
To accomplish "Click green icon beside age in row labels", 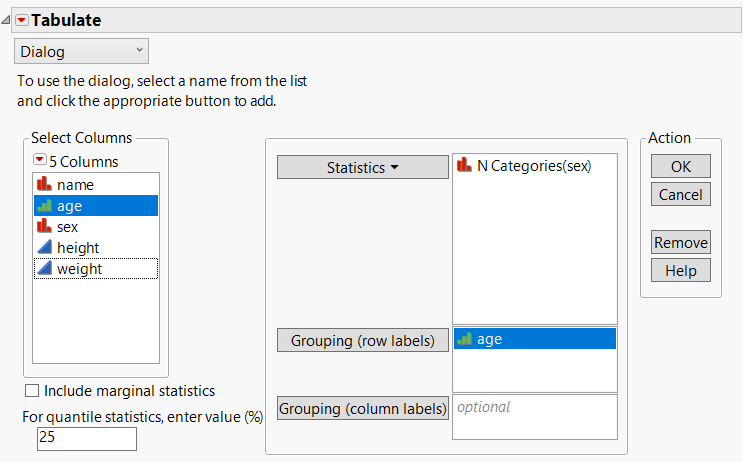I will coord(465,339).
